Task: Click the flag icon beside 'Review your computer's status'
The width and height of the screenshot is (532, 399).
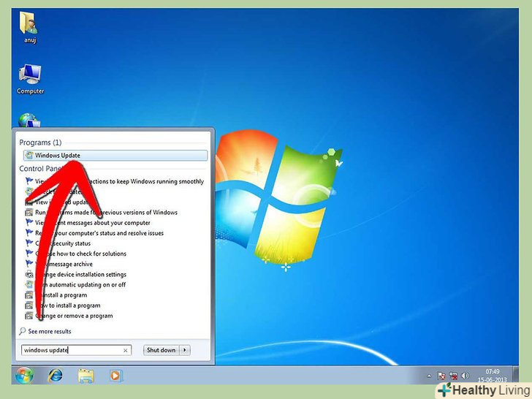Action: coord(29,232)
